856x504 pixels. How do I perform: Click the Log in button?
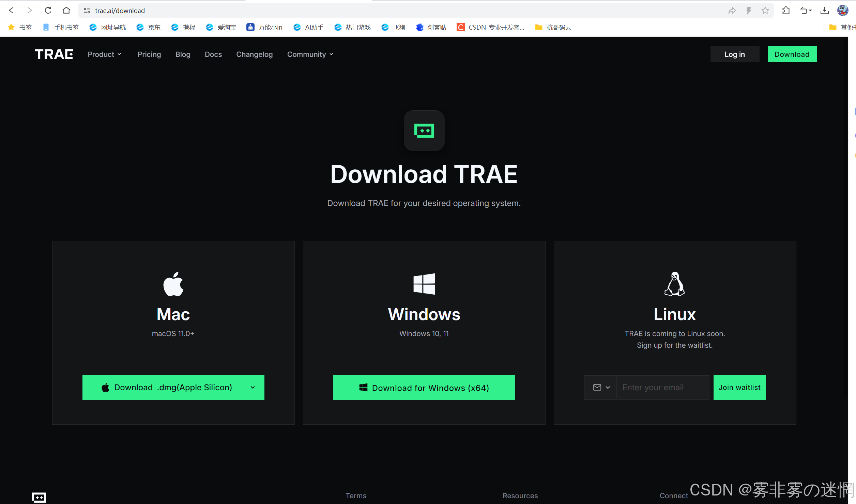click(734, 54)
